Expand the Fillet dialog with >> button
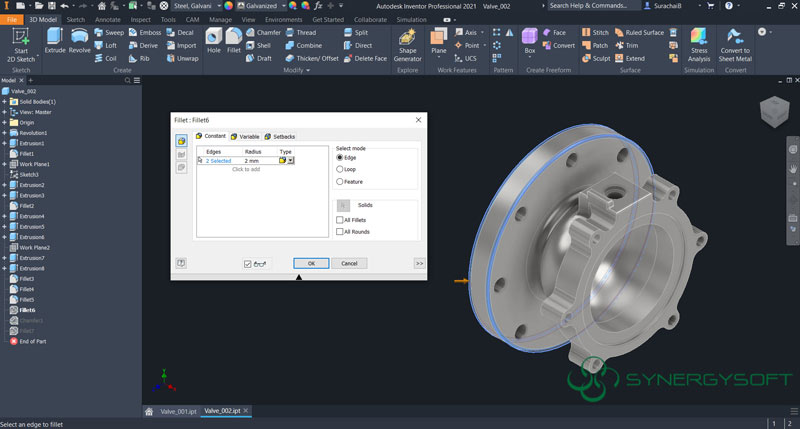This screenshot has height=429, width=800. pos(419,263)
